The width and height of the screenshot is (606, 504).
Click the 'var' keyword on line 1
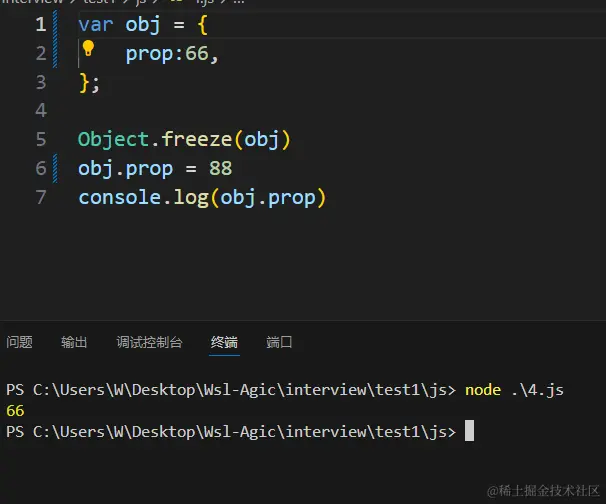(95, 25)
